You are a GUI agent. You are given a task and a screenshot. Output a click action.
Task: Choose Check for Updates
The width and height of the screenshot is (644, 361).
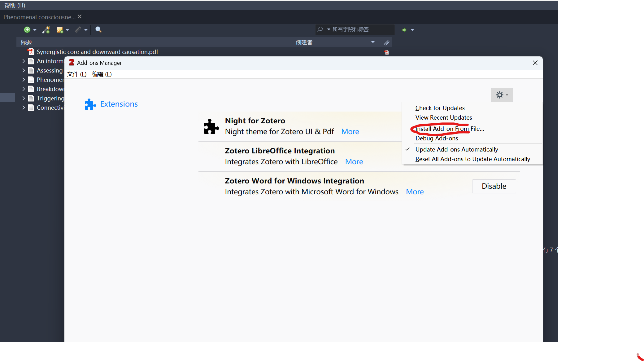pyautogui.click(x=440, y=108)
